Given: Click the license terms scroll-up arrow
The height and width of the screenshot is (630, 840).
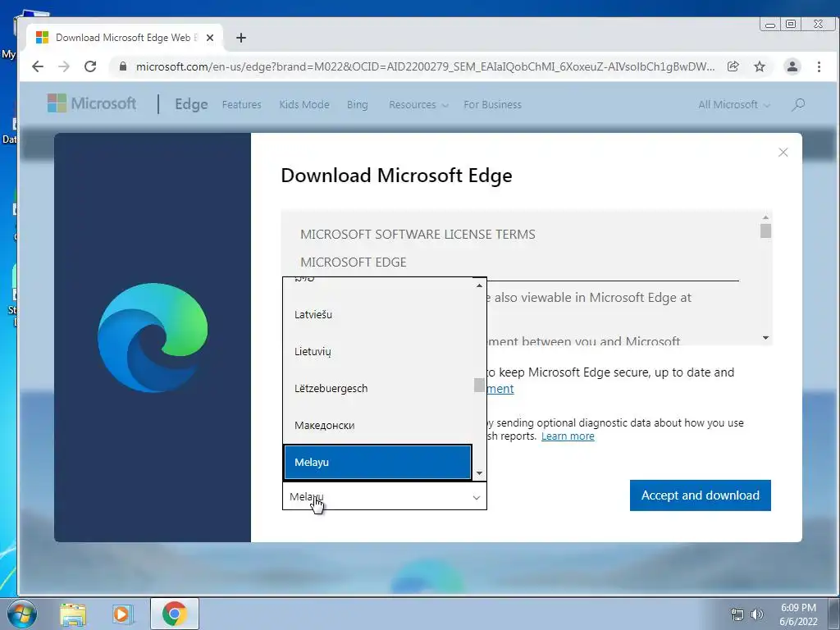Looking at the screenshot, I should tap(765, 217).
